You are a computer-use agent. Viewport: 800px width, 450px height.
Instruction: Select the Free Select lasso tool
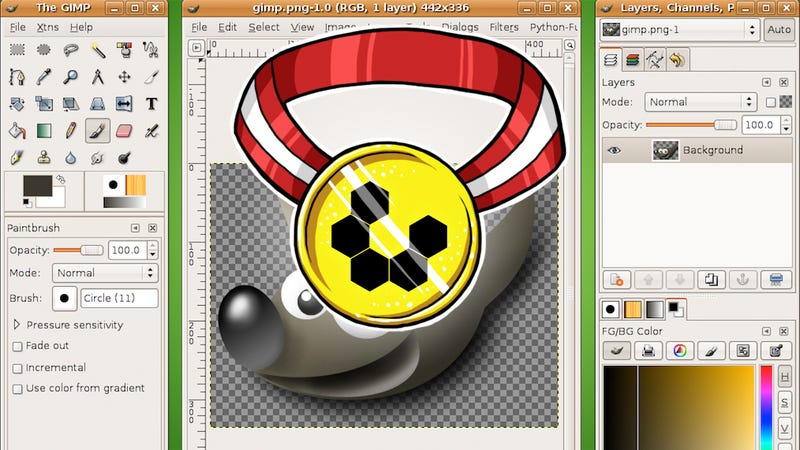tap(71, 49)
